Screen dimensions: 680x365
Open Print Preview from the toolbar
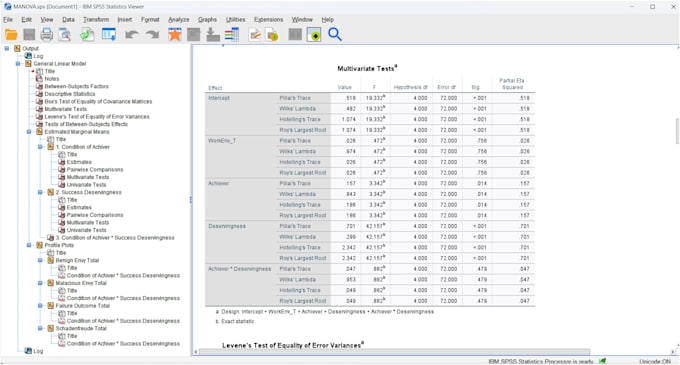click(x=65, y=35)
